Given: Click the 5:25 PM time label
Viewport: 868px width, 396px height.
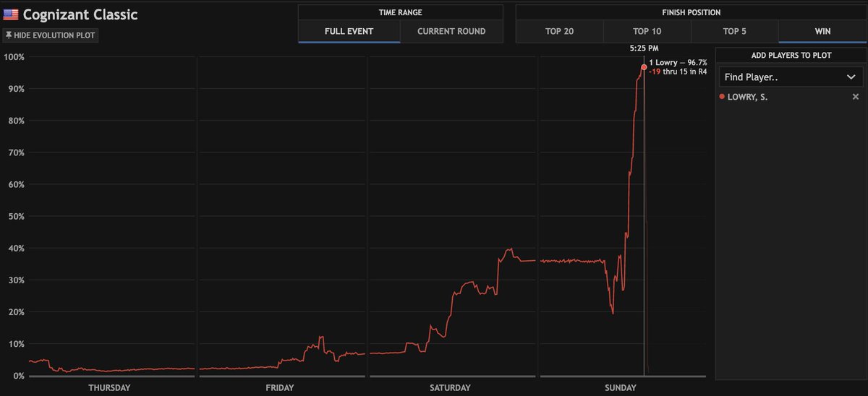Looking at the screenshot, I should click(644, 48).
